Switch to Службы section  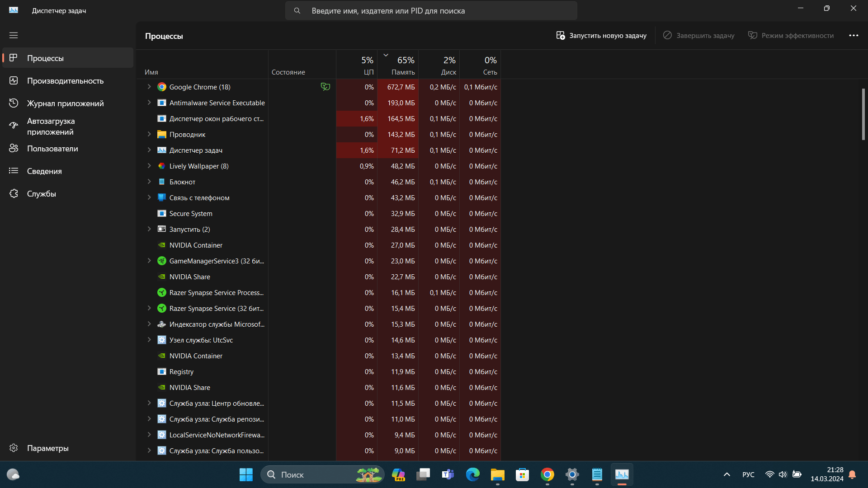[x=68, y=193]
